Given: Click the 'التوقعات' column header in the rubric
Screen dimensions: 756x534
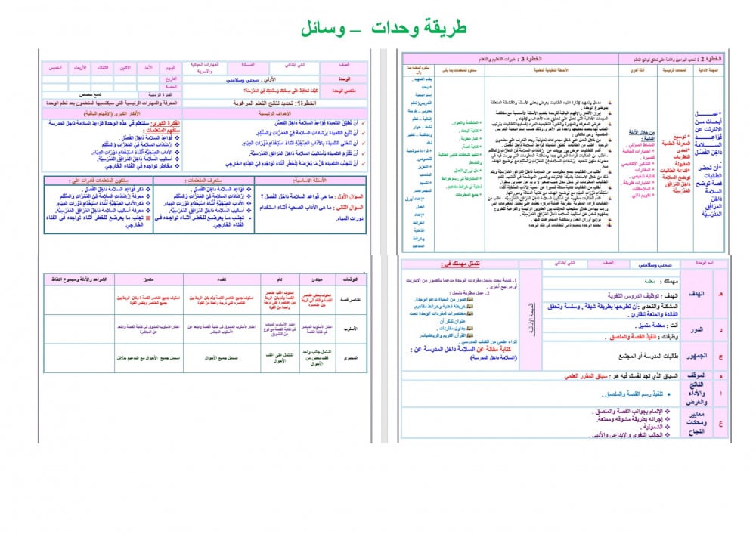Looking at the screenshot, I should click(351, 278).
